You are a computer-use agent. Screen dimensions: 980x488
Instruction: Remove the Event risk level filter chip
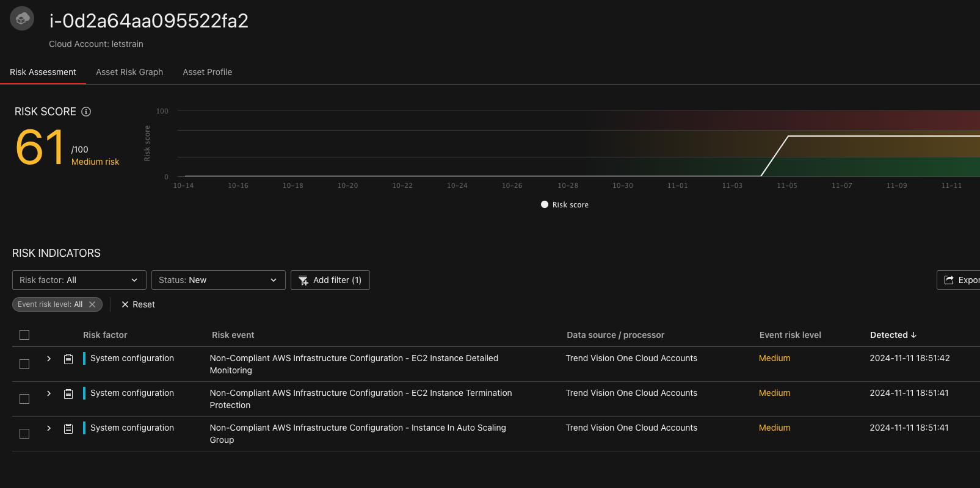pyautogui.click(x=92, y=304)
